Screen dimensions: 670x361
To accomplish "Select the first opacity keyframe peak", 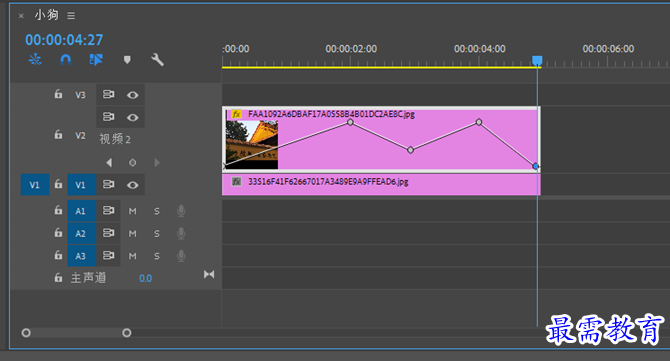I will 350,122.
